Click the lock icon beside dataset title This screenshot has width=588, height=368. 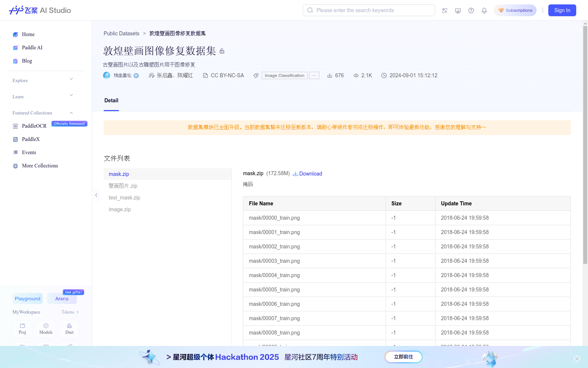coord(222,51)
